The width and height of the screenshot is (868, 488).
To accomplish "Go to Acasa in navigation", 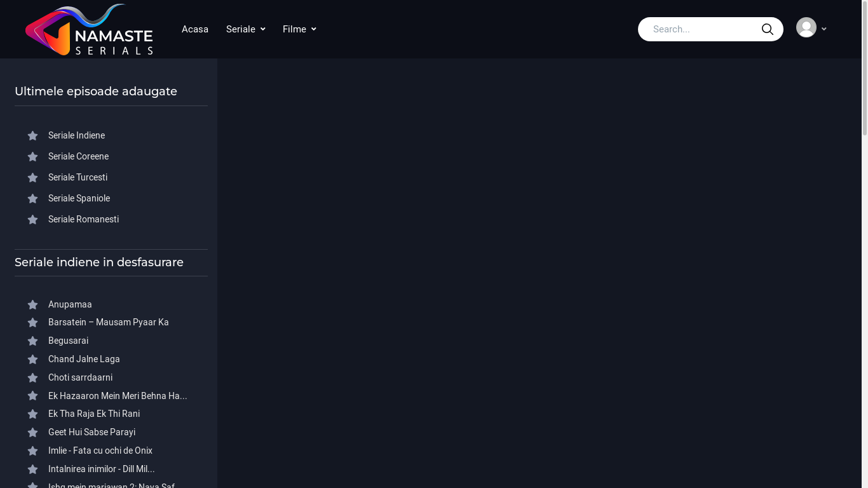I will (x=195, y=29).
